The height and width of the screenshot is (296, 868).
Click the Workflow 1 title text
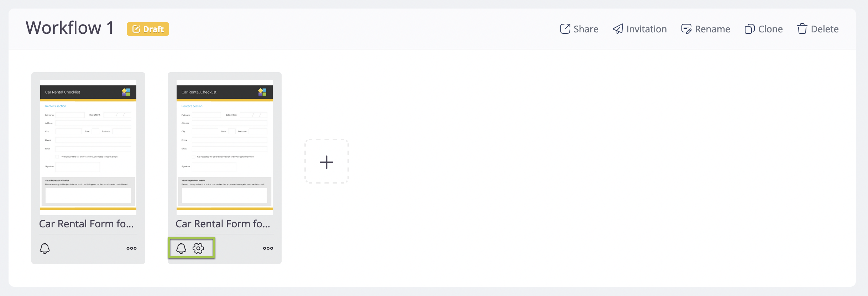coord(70,28)
